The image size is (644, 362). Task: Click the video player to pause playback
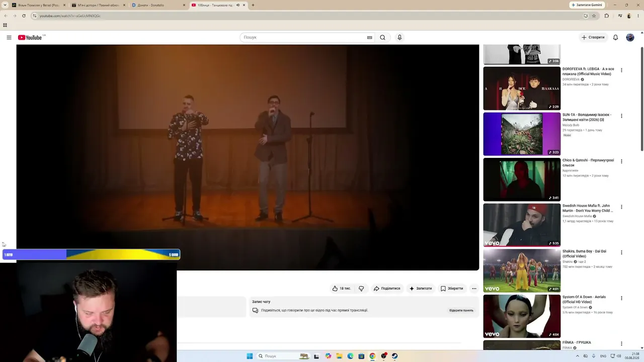[x=248, y=157]
